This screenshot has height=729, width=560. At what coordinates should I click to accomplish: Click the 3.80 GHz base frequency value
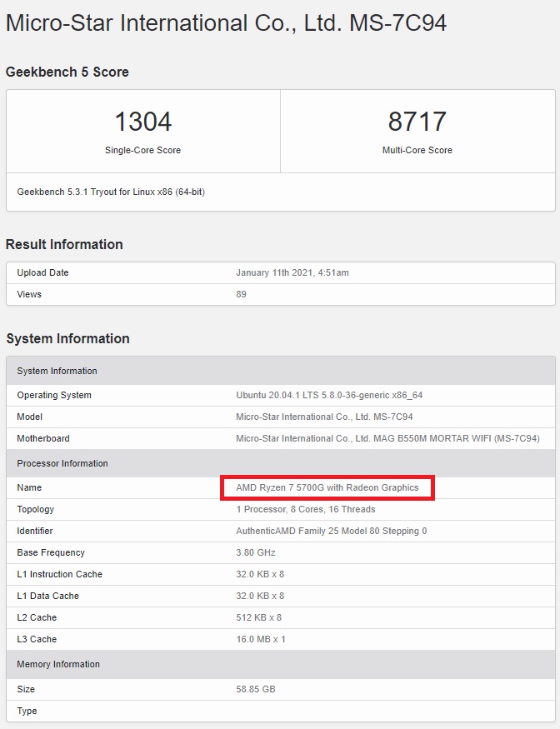[x=256, y=552]
